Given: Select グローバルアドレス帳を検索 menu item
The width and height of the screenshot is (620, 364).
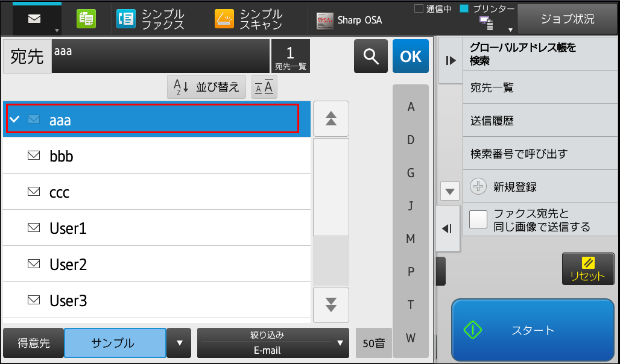Looking at the screenshot, I should [540, 54].
